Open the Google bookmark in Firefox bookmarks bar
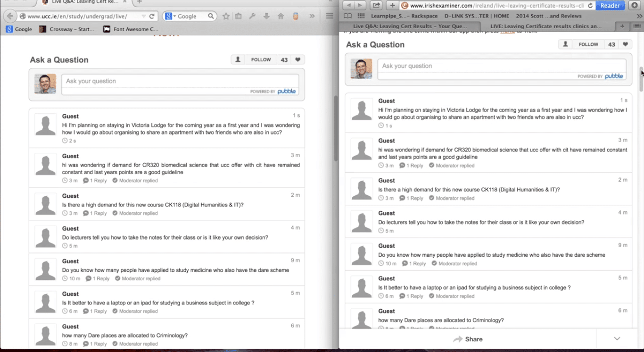644x352 pixels. pyautogui.click(x=19, y=29)
